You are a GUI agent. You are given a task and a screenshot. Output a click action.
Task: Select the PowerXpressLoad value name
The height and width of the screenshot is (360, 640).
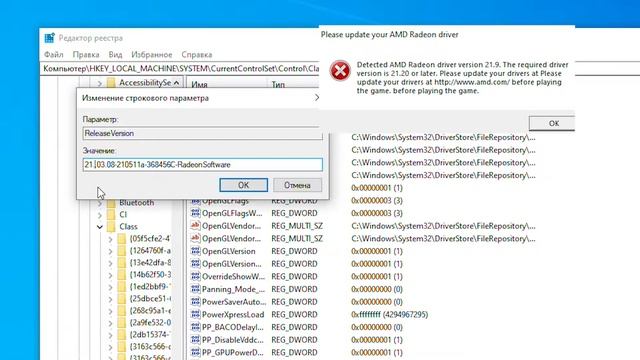pos(233,315)
